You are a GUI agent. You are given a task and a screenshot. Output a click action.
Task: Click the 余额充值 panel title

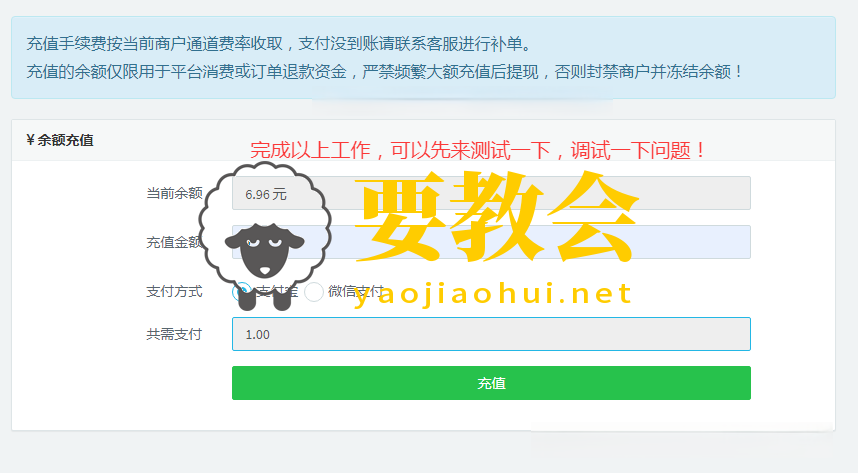pos(65,140)
